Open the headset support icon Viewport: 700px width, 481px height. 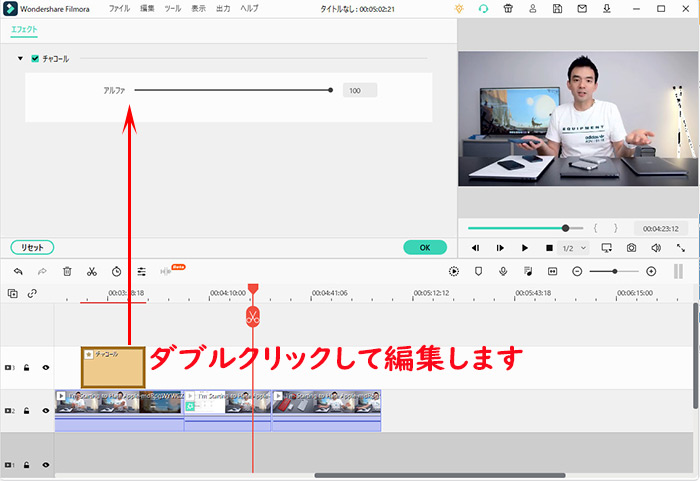[x=483, y=8]
